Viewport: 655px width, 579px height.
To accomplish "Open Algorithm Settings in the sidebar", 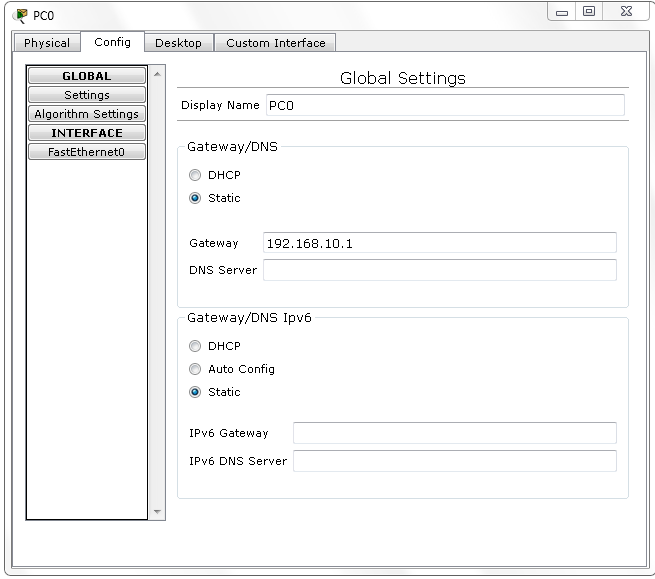I will click(x=87, y=114).
